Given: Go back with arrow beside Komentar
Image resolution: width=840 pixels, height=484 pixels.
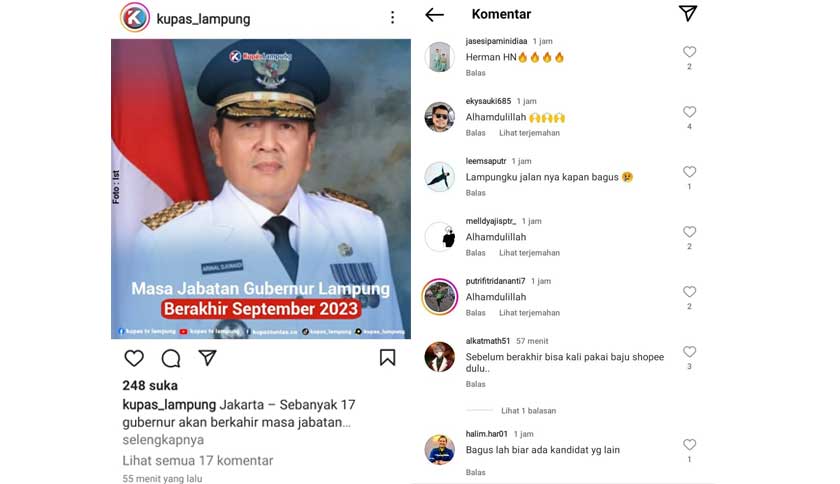Looking at the screenshot, I should (434, 14).
